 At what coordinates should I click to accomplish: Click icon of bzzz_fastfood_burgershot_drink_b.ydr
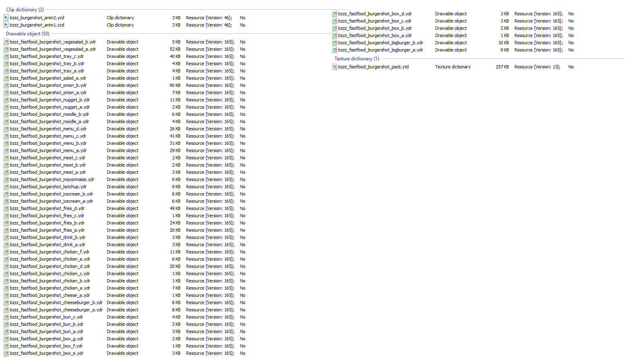(x=6, y=237)
